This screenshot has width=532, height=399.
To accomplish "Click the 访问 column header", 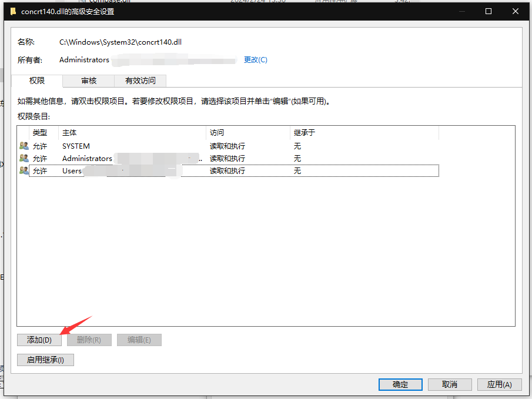I will coord(217,133).
